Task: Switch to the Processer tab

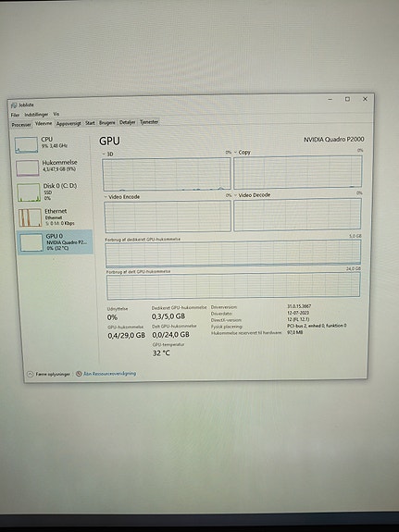Action: pyautogui.click(x=21, y=125)
